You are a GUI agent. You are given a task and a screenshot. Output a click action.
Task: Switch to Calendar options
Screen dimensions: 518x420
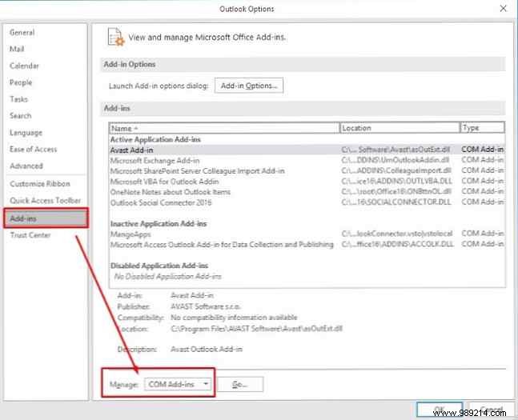coord(24,66)
